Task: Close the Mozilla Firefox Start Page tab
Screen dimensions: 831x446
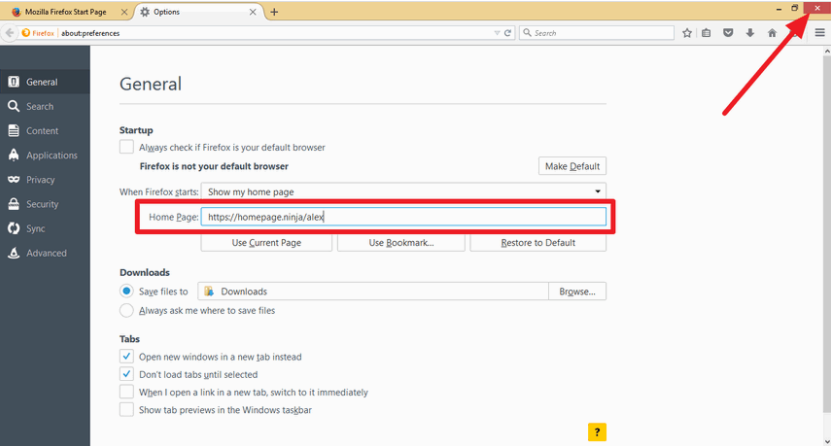Action: pos(124,12)
